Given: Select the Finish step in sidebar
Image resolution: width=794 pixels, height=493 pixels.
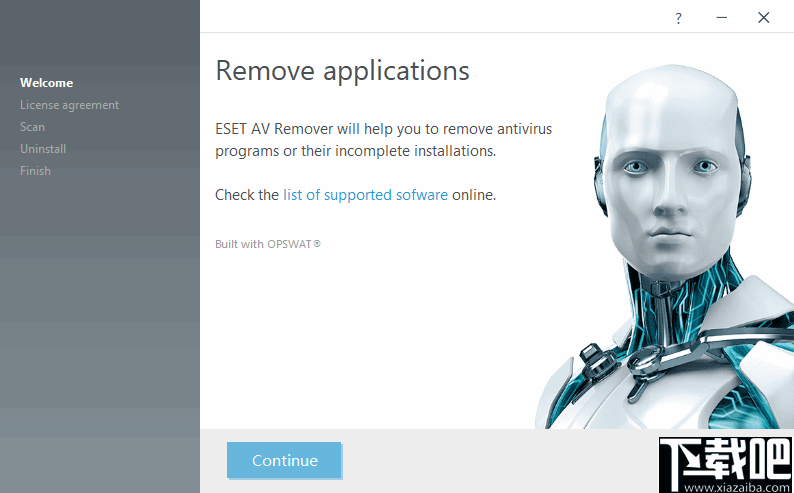Looking at the screenshot, I should [35, 171].
